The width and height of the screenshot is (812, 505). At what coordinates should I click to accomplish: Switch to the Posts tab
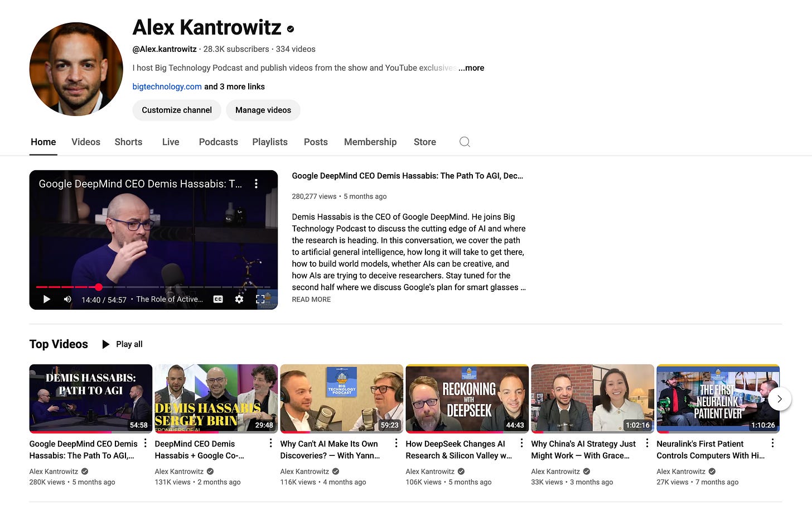[316, 142]
